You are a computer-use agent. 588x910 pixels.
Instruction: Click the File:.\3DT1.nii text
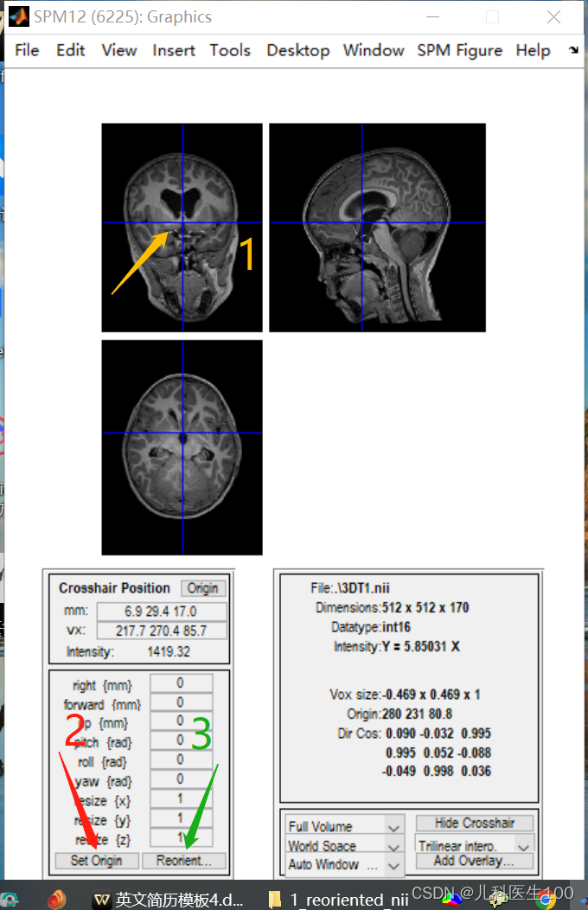click(349, 588)
